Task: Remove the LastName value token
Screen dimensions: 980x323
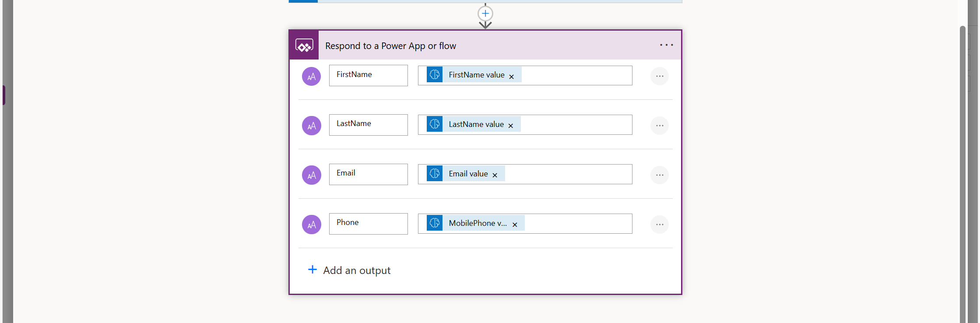Action: (510, 126)
